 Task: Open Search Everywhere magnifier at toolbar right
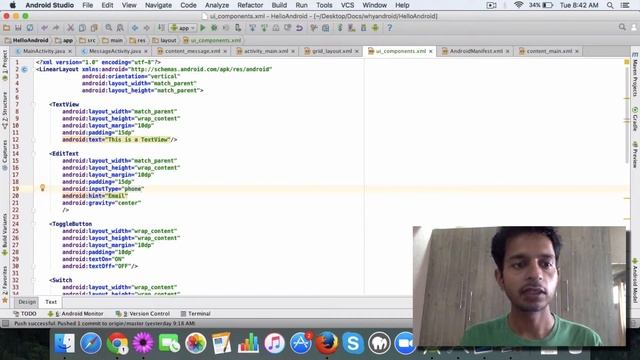[x=622, y=27]
